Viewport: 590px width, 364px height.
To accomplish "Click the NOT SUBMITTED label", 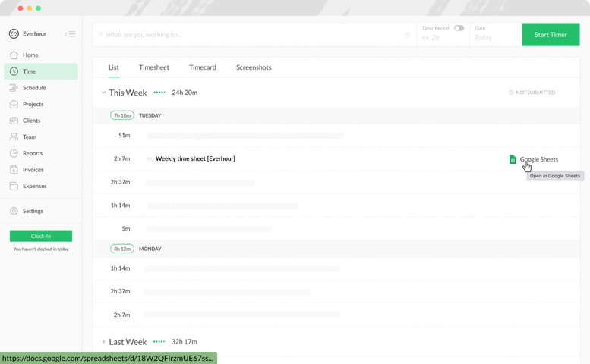I will [535, 93].
